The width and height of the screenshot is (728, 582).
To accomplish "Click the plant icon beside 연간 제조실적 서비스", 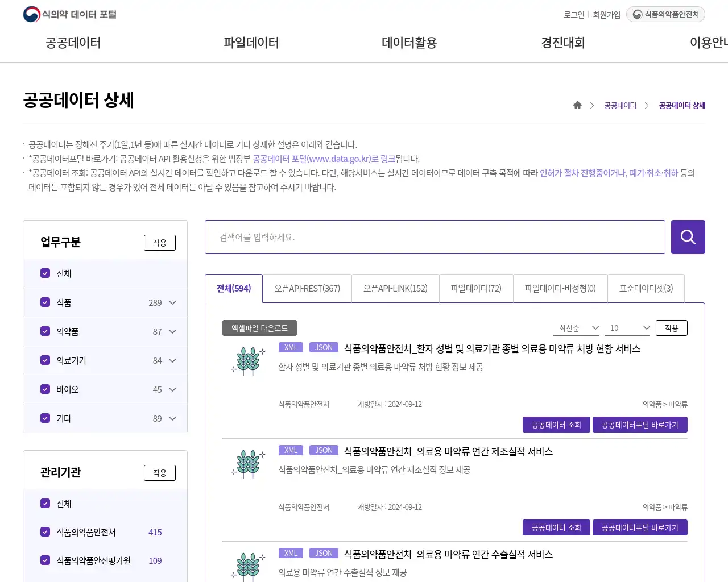I will [248, 465].
